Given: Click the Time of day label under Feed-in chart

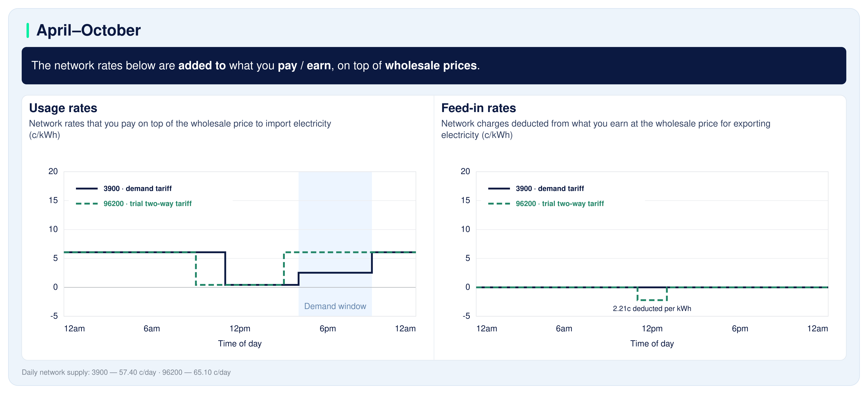Looking at the screenshot, I should pyautogui.click(x=652, y=343).
